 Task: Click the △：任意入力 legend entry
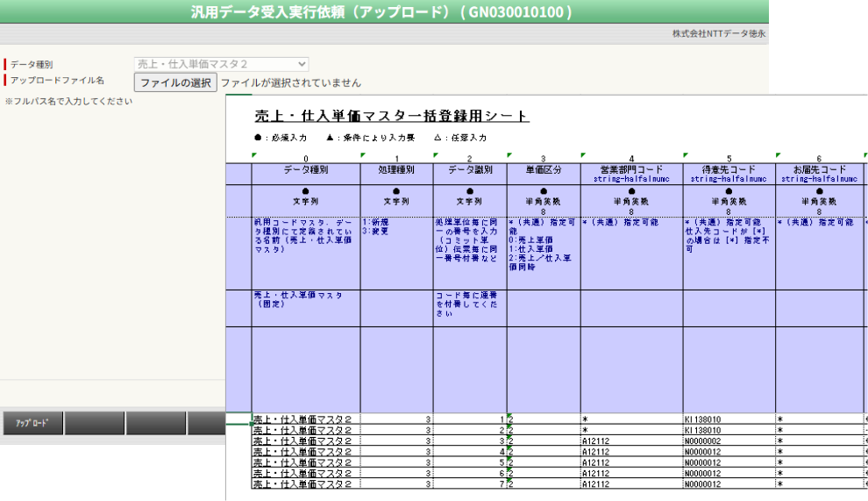click(460, 138)
